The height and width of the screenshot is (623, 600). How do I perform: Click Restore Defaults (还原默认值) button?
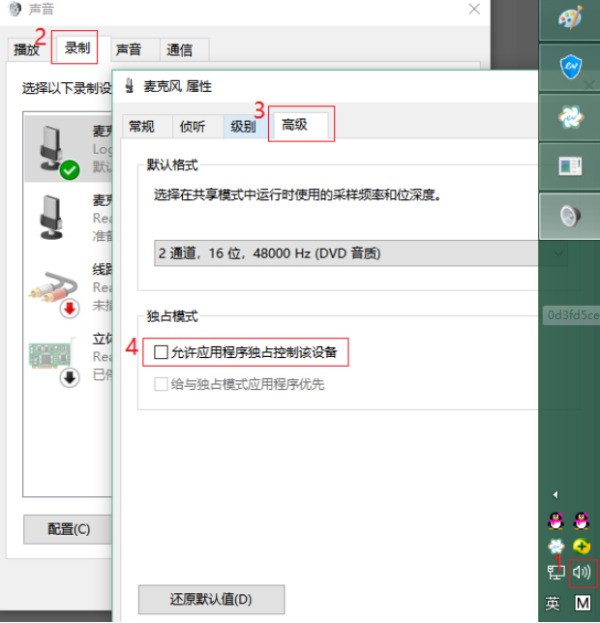[211, 599]
